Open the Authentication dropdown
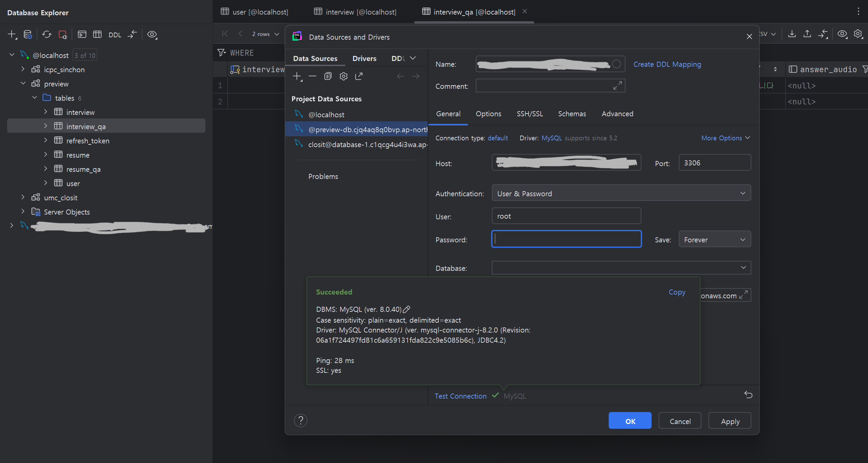868x463 pixels. pyautogui.click(x=621, y=193)
